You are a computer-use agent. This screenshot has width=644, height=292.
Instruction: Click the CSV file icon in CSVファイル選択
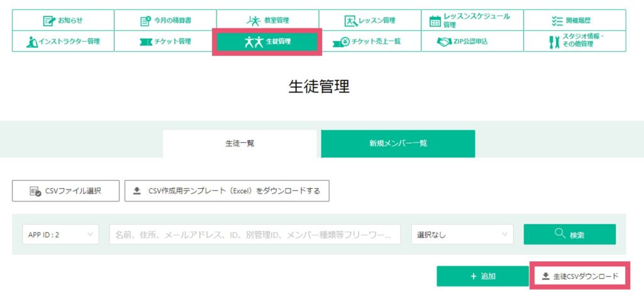point(36,191)
